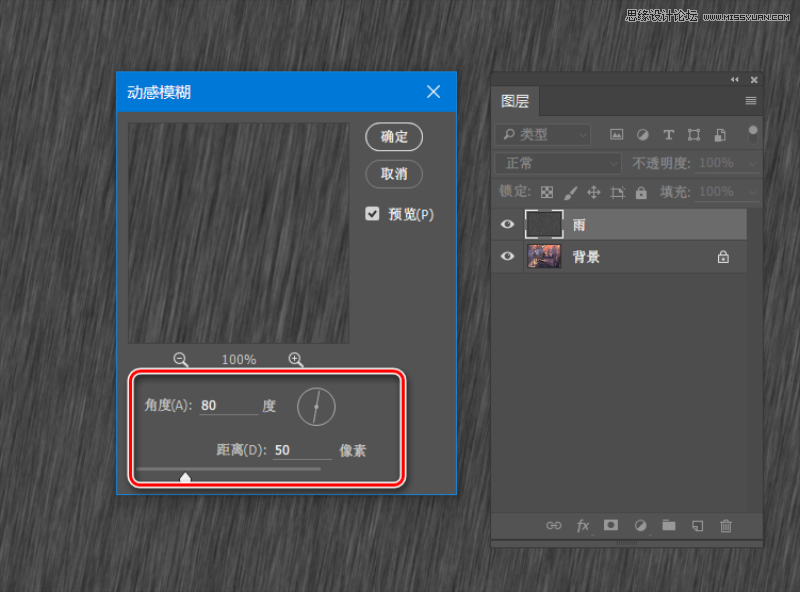Hide the 背景 layer
This screenshot has height=592, width=800.
tap(507, 257)
